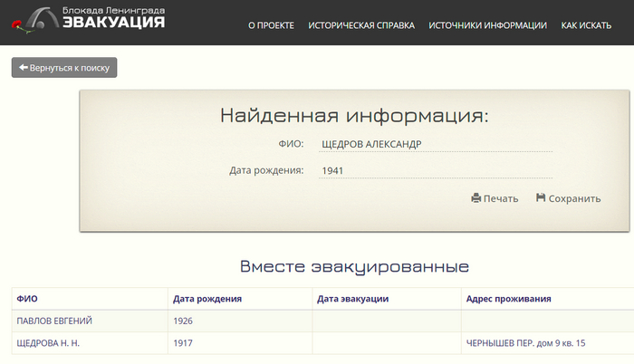Click the Вместе эвакуированные heading
Viewport: 634px width, 364px height.
pyautogui.click(x=354, y=266)
